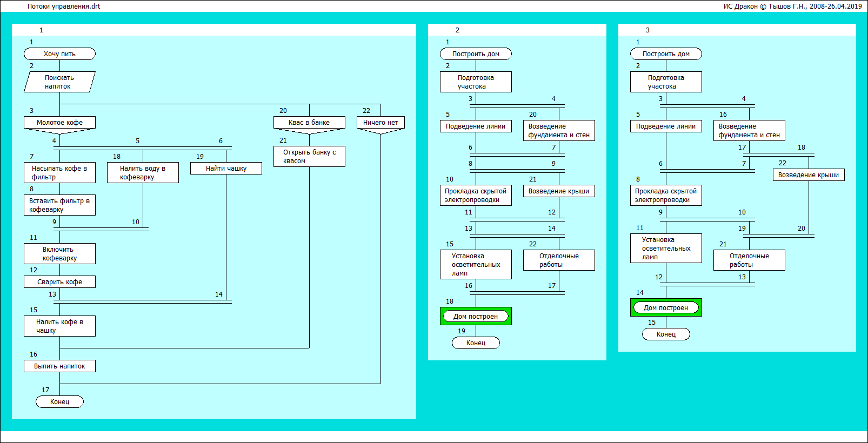Click the 'Вставить фильтр в кофеварку' block
Image resolution: width=868 pixels, height=443 pixels.
coord(59,205)
